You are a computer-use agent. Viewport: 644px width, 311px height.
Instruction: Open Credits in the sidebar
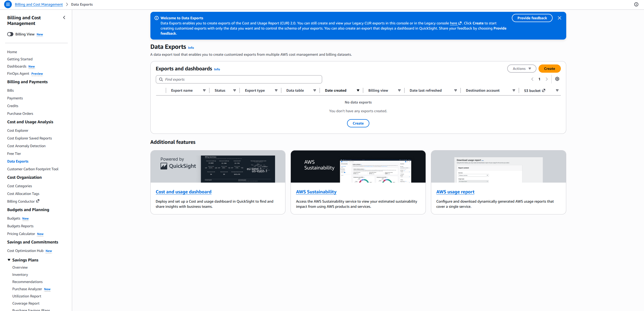point(13,106)
